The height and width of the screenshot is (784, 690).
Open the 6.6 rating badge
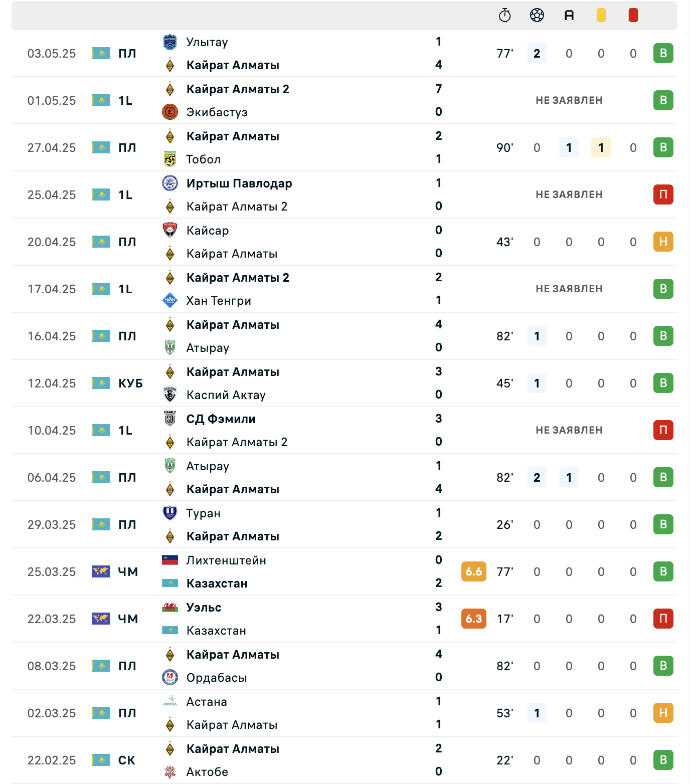click(474, 571)
